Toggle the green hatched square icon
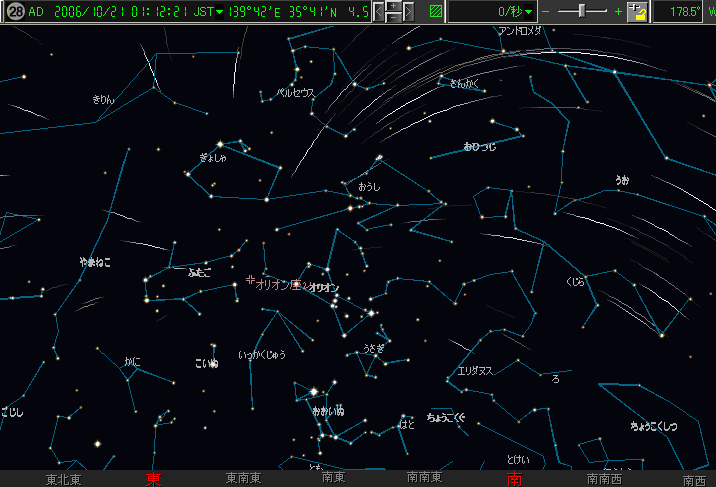 pos(434,12)
